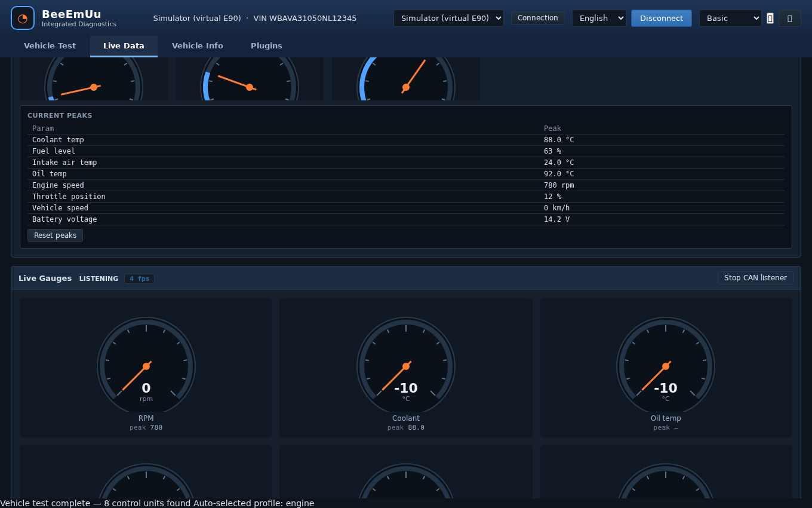Click the CURRENT PEAKS heading
Image resolution: width=812 pixels, height=508 pixels.
click(60, 115)
